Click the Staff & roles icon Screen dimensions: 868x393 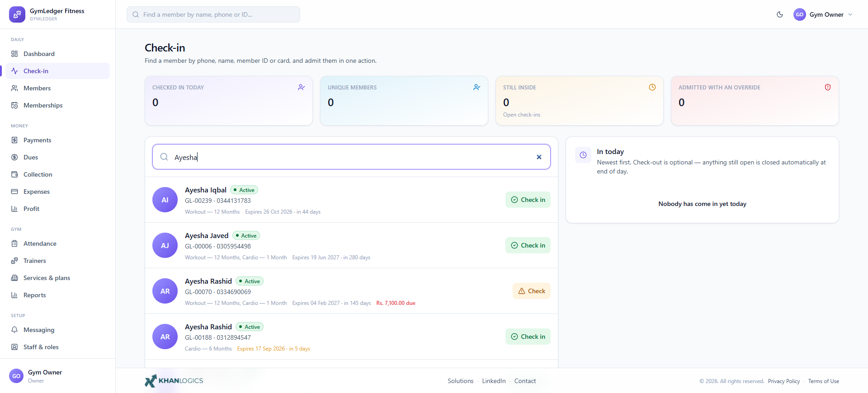point(14,347)
